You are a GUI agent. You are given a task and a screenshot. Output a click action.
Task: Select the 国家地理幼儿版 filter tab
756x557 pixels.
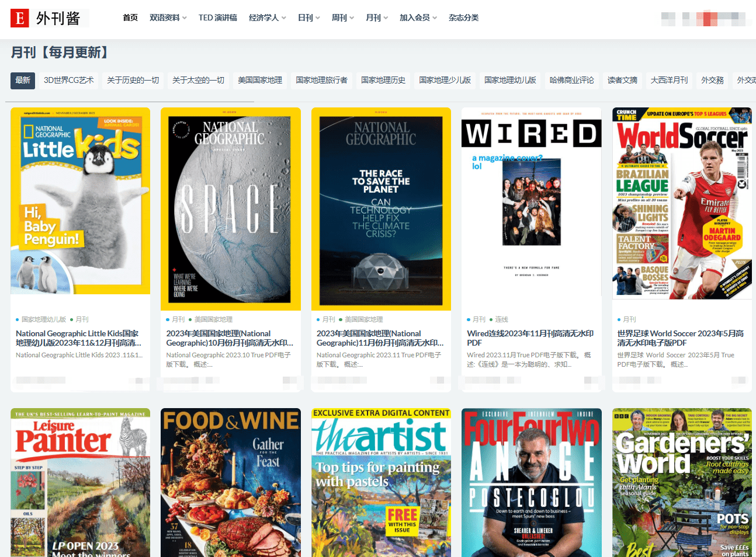[511, 81]
